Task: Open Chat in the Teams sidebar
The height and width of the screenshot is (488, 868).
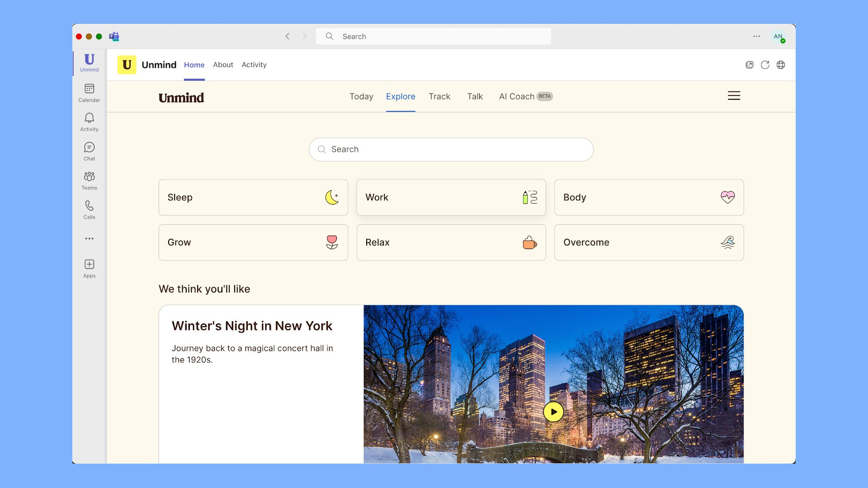Action: pos(89,151)
